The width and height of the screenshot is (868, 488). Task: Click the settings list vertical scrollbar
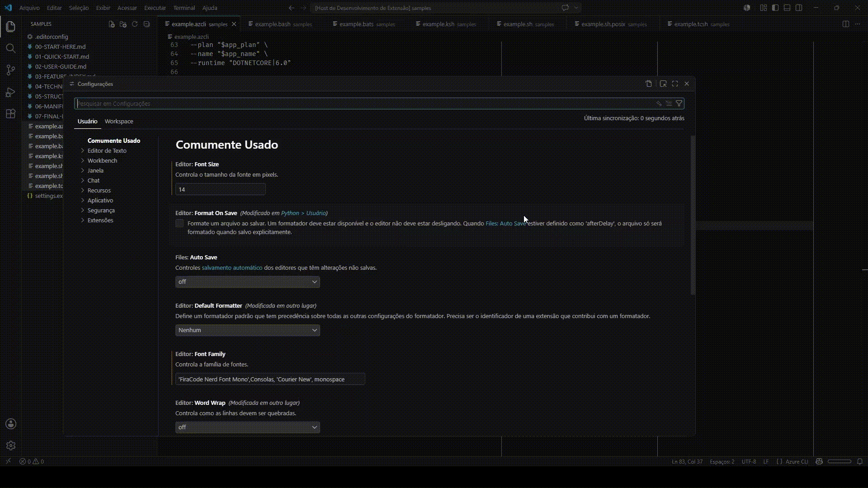click(693, 215)
